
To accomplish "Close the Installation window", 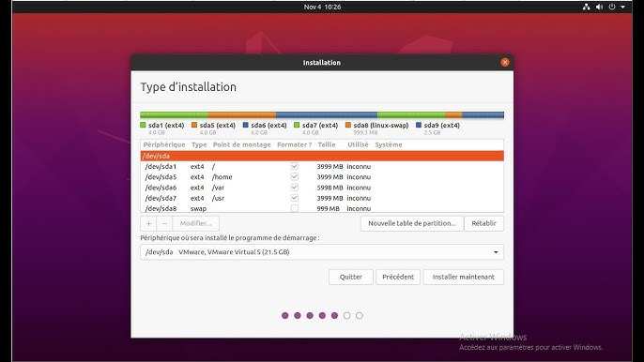I will tap(505, 63).
